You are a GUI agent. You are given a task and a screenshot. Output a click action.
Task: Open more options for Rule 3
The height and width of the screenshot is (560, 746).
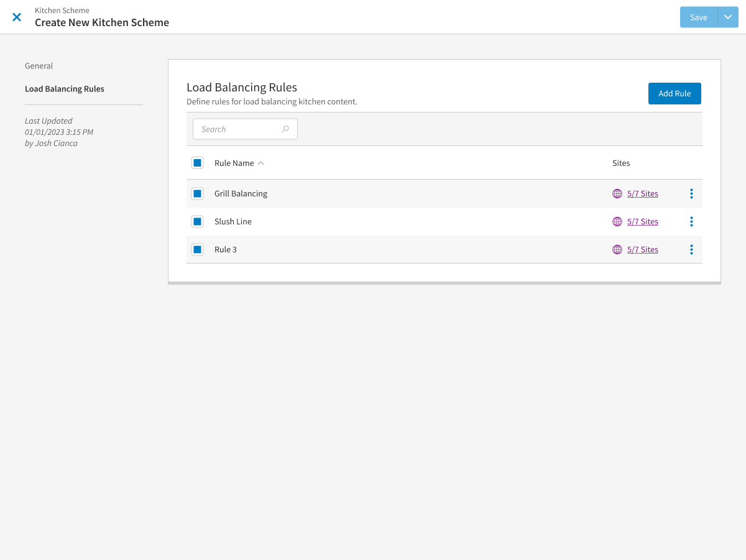(x=691, y=250)
